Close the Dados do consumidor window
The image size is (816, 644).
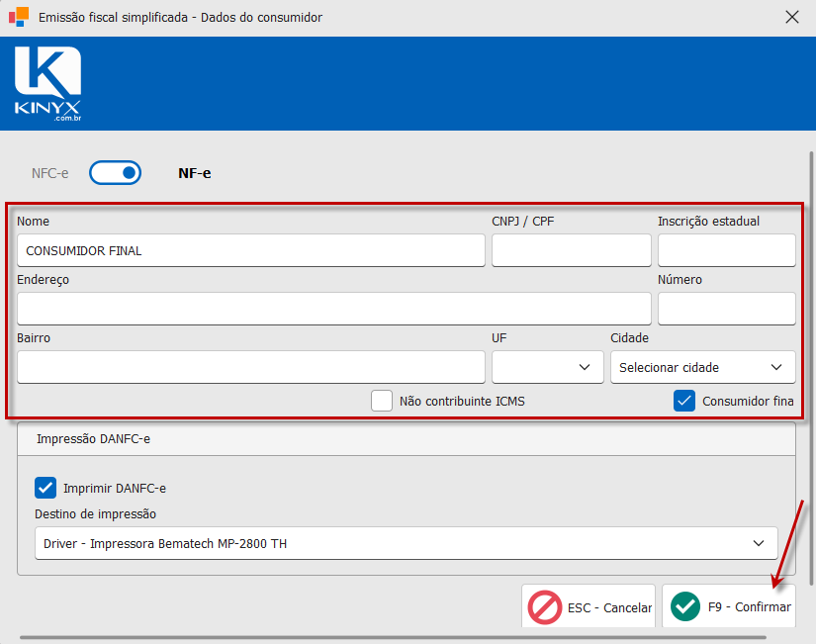792,17
